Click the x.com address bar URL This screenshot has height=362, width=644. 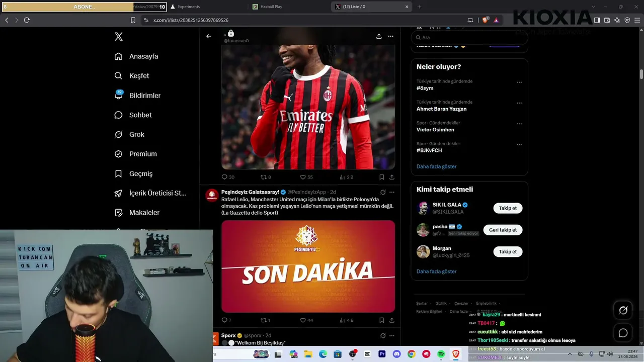[191, 20]
